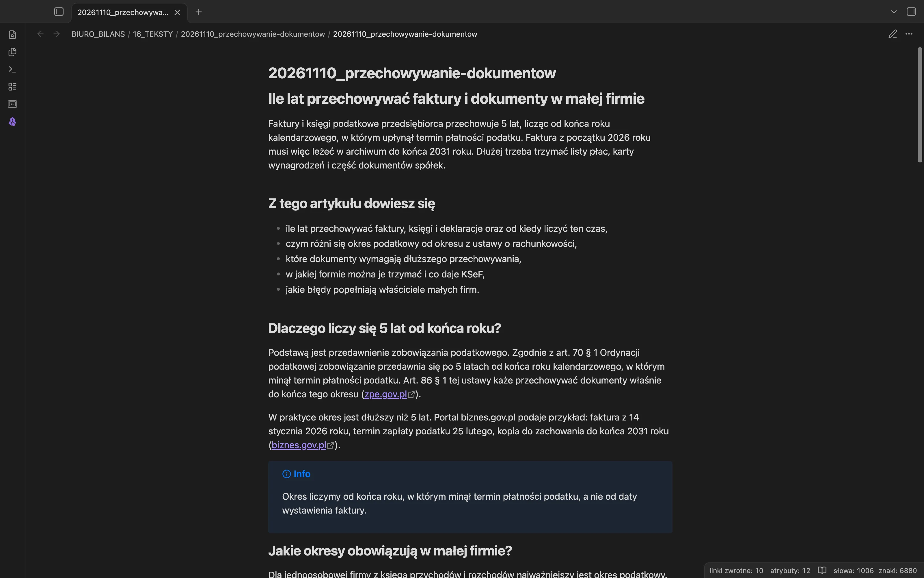Click reading view book icon in status bar
The image size is (924, 578).
(x=822, y=570)
